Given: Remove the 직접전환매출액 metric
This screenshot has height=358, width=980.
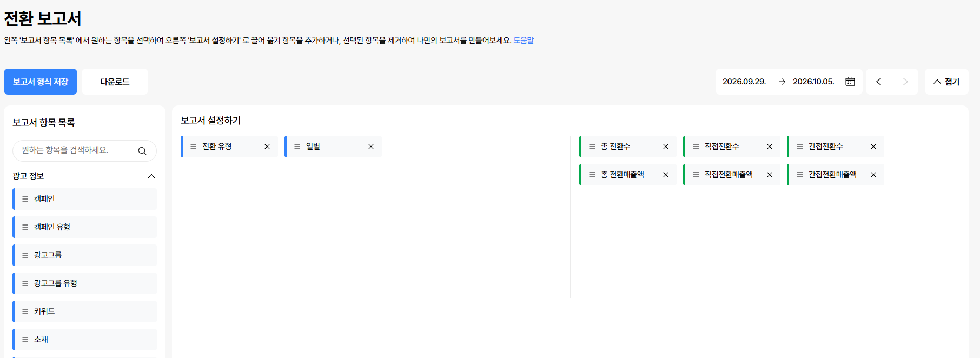Looking at the screenshot, I should [x=770, y=175].
